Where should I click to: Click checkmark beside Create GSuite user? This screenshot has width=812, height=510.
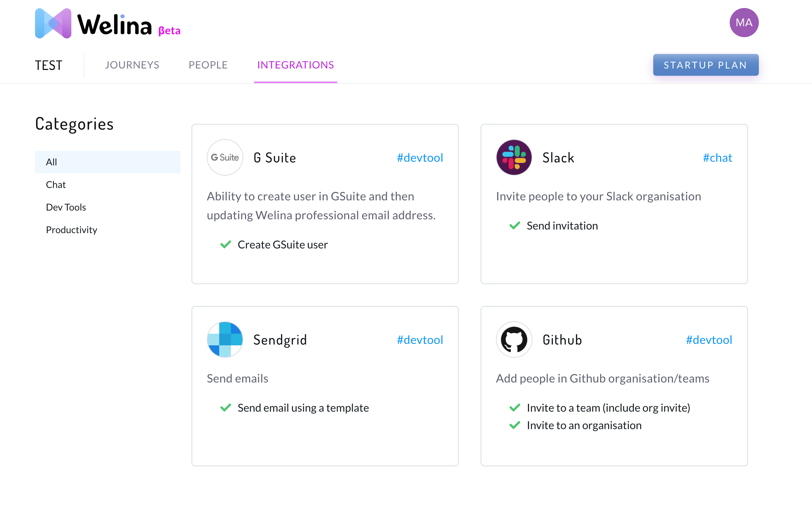click(226, 244)
